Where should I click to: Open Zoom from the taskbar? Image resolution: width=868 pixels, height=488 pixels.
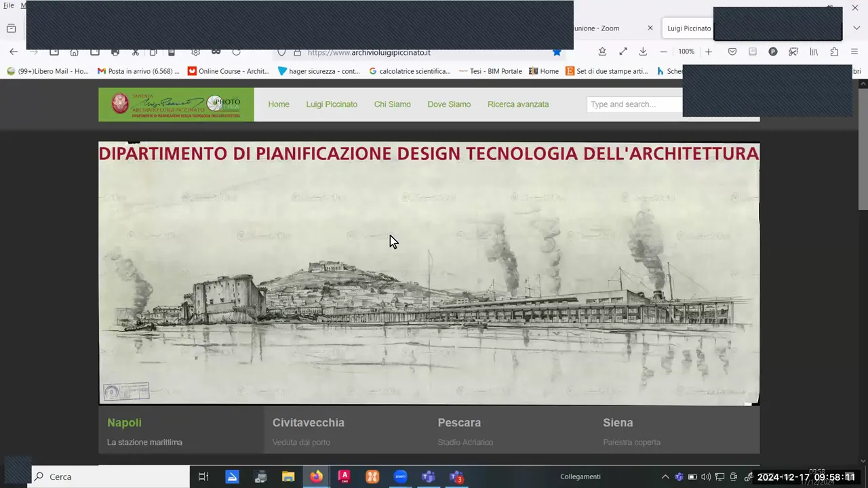(400, 476)
